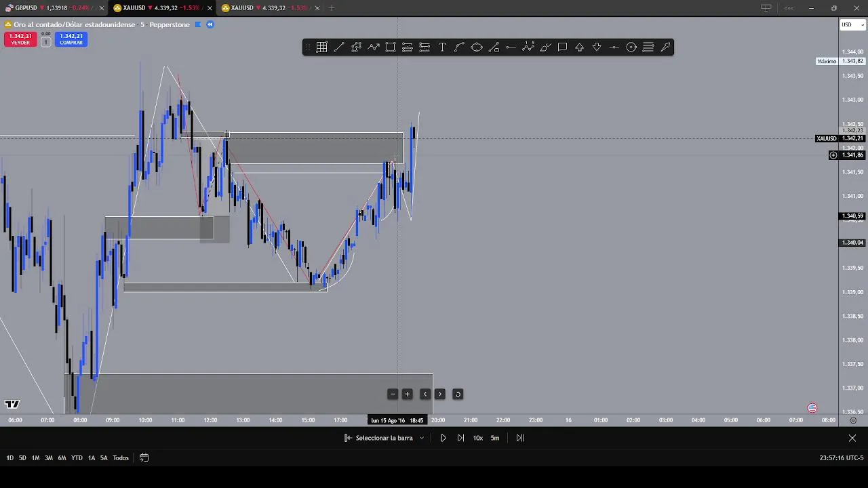Image resolution: width=868 pixels, height=488 pixels.
Task: Close the GBPUSD tab
Action: (x=102, y=8)
